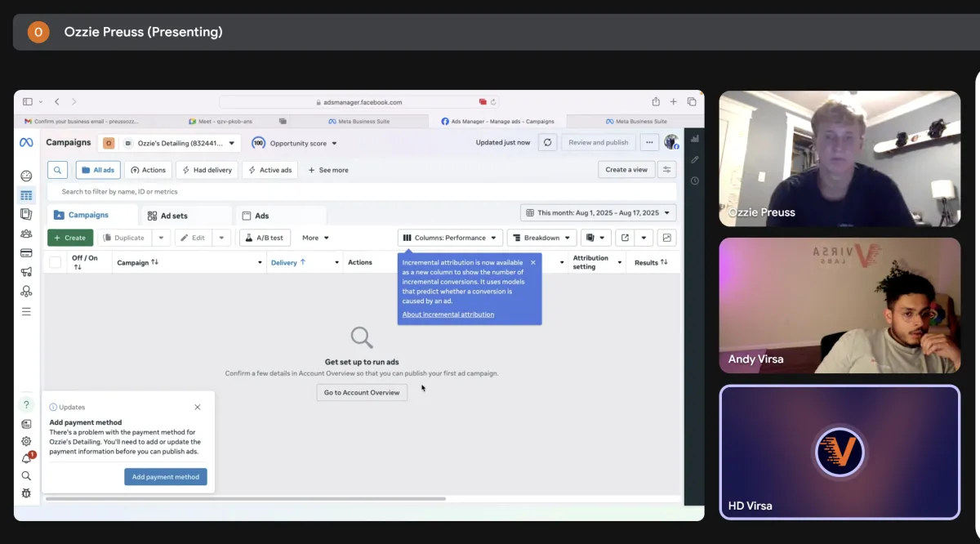Tick the select-all campaigns checkbox
Viewport: 980px width, 544px height.
[x=56, y=262]
